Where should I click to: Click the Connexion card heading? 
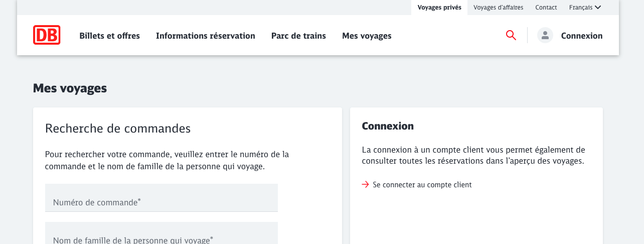(388, 126)
